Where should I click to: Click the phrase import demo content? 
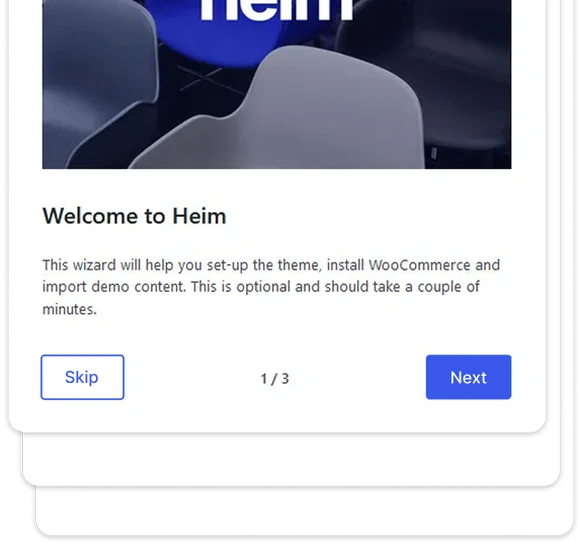[114, 287]
